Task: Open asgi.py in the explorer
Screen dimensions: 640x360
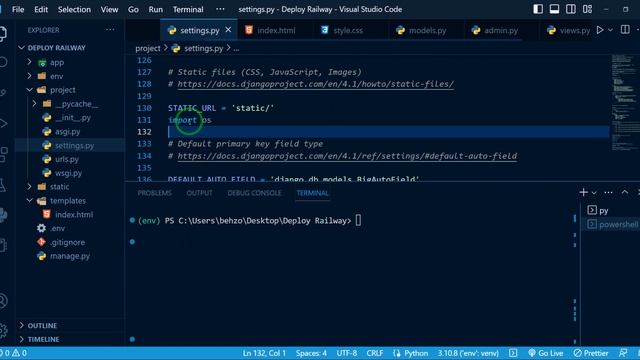Action: point(70,131)
